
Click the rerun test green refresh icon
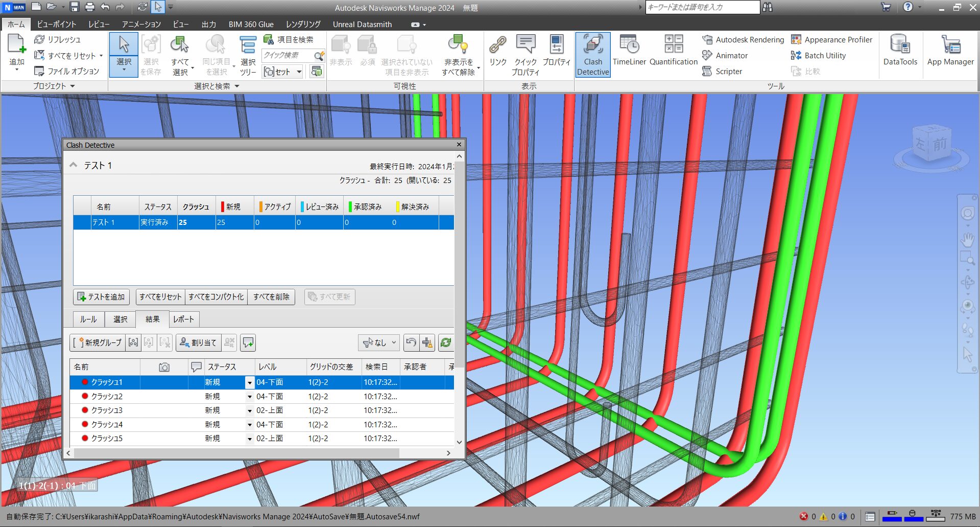[446, 342]
